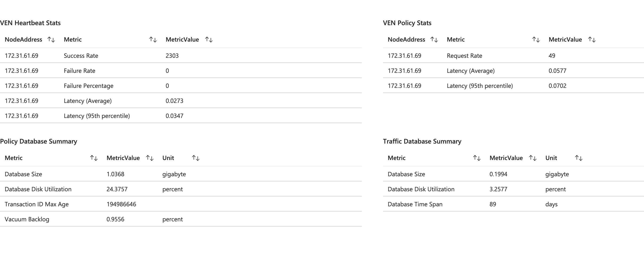Sort VEN Heartbeat Stats Metric column arrows
Screen dimensions: 644x258
click(153, 39)
